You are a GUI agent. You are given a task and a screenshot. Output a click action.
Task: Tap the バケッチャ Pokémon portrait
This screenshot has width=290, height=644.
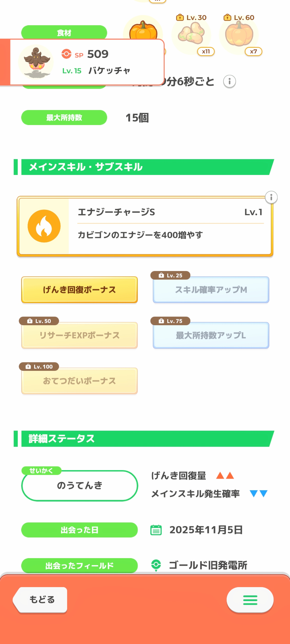point(36,62)
